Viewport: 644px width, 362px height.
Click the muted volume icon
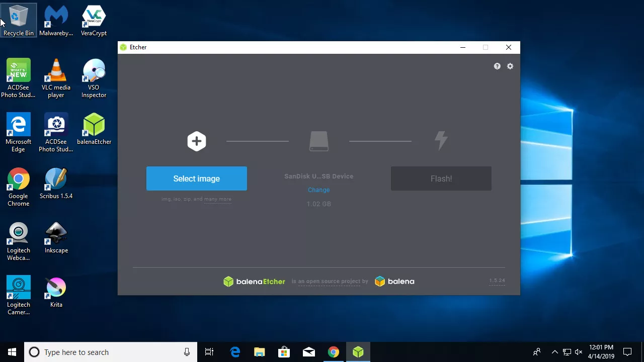(x=579, y=352)
